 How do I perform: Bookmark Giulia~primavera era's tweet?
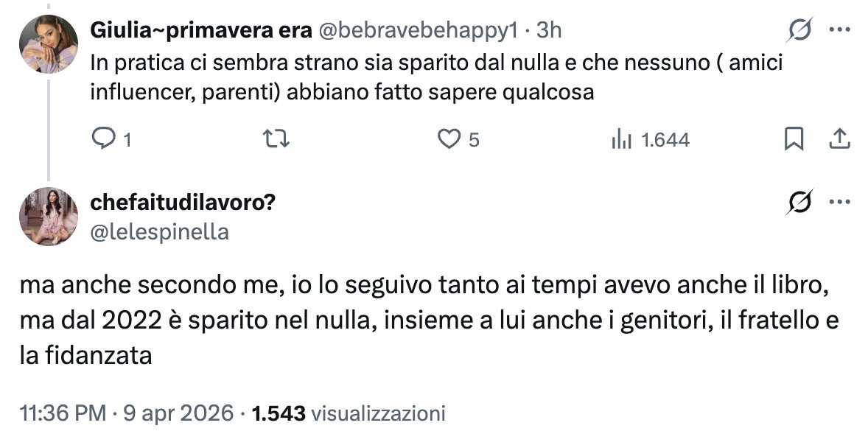pos(794,139)
